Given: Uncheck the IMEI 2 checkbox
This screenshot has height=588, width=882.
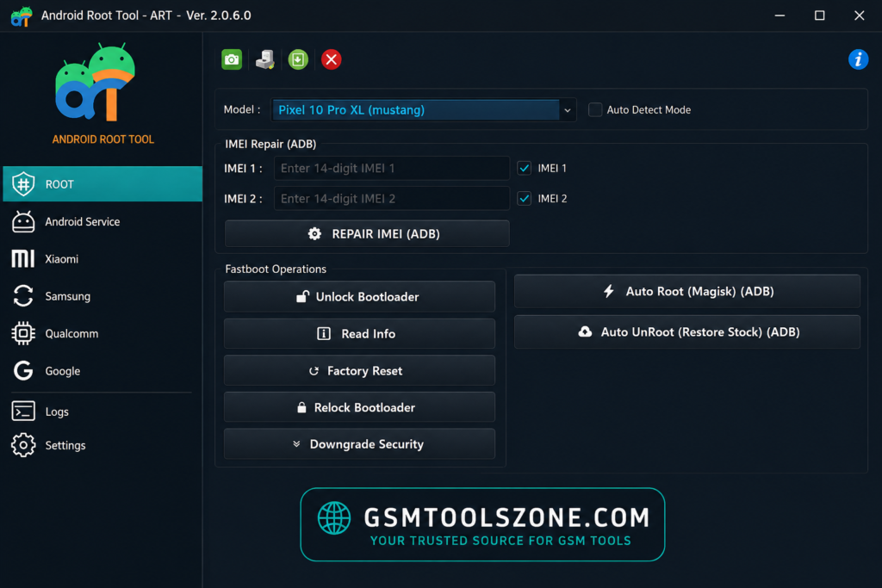Looking at the screenshot, I should coord(524,198).
